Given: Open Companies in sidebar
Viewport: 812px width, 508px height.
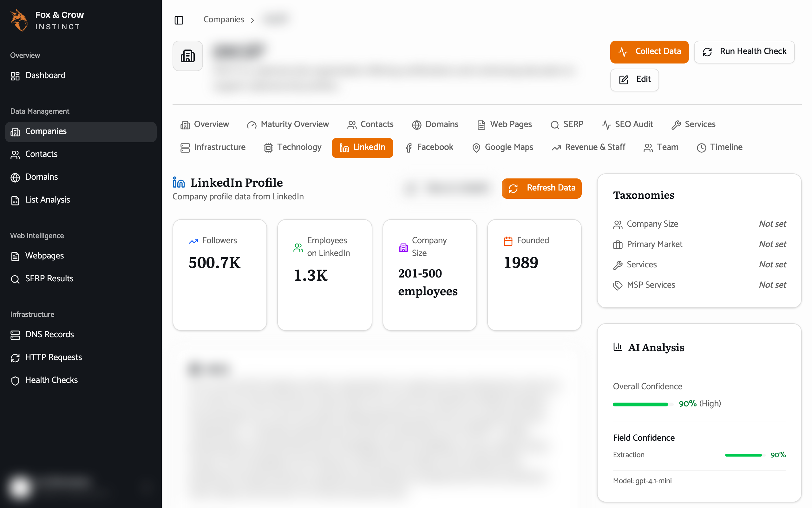Looking at the screenshot, I should [81, 131].
